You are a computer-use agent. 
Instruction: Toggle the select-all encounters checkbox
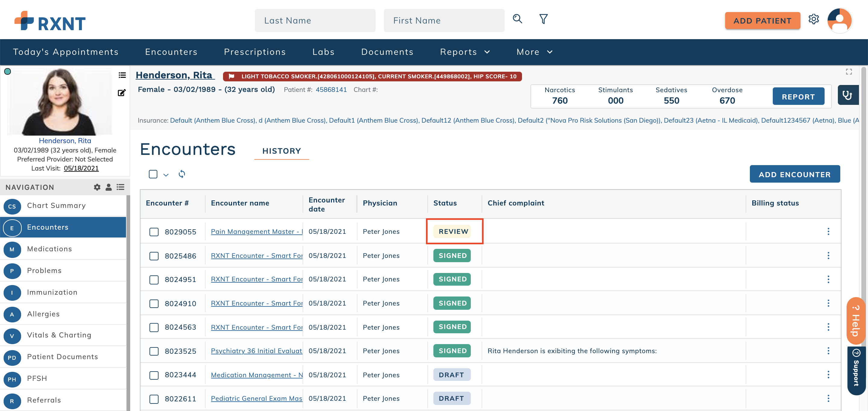point(153,174)
